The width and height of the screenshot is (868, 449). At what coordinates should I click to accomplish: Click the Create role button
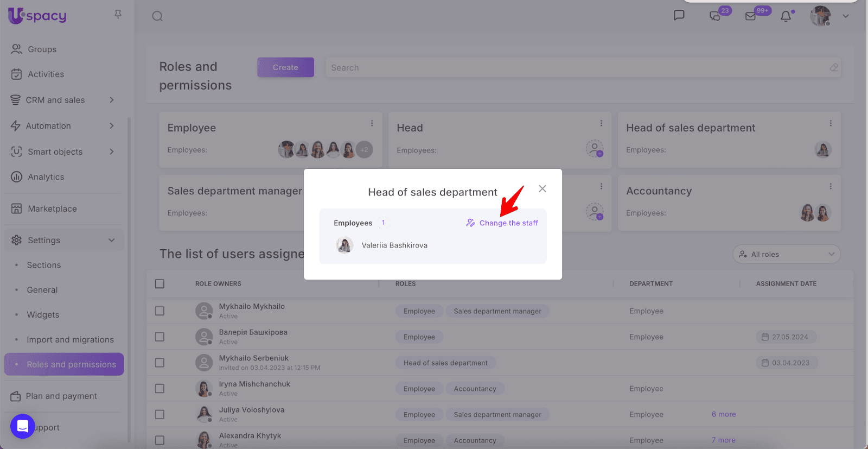pyautogui.click(x=285, y=67)
